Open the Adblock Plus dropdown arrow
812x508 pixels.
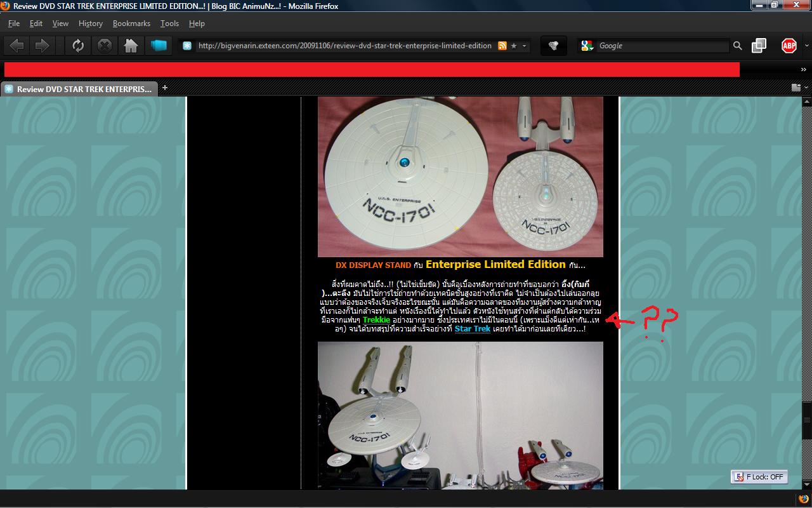click(806, 46)
